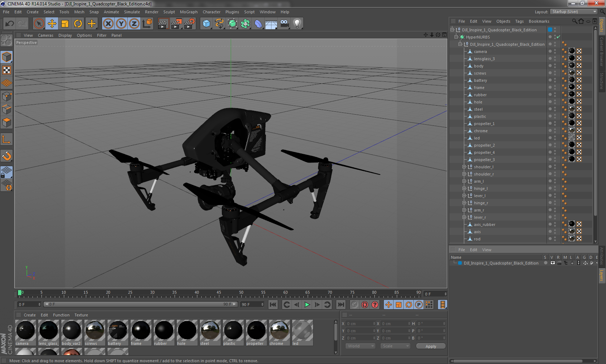Open material manager Create menu
This screenshot has width=606, height=364.
(30, 315)
